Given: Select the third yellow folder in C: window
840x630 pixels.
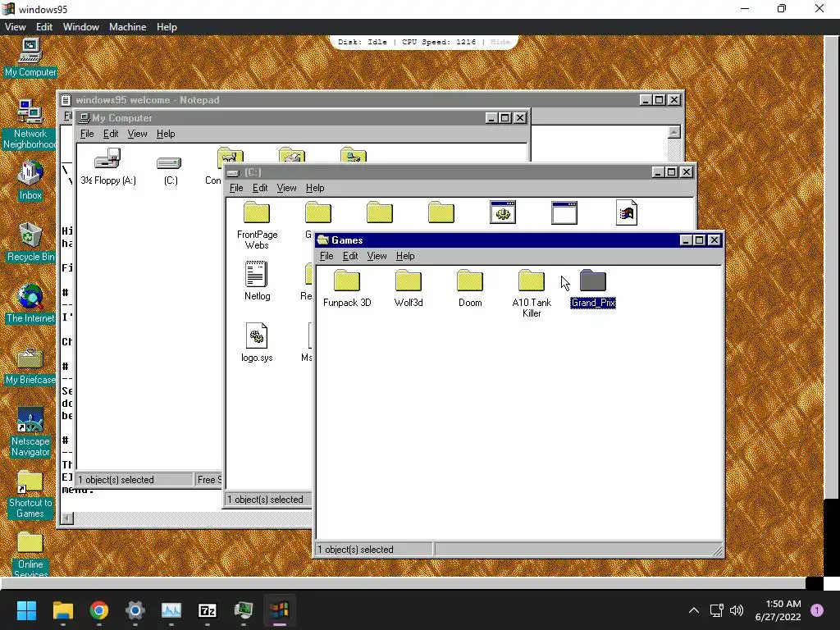Looking at the screenshot, I should (379, 212).
